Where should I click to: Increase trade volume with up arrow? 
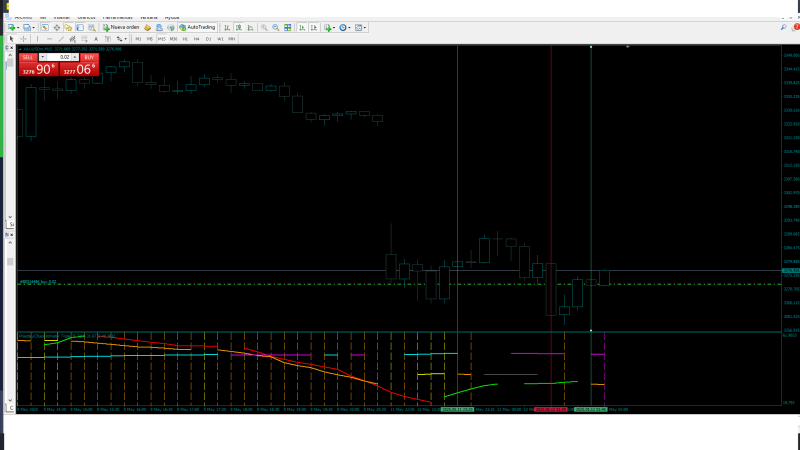[75, 57]
